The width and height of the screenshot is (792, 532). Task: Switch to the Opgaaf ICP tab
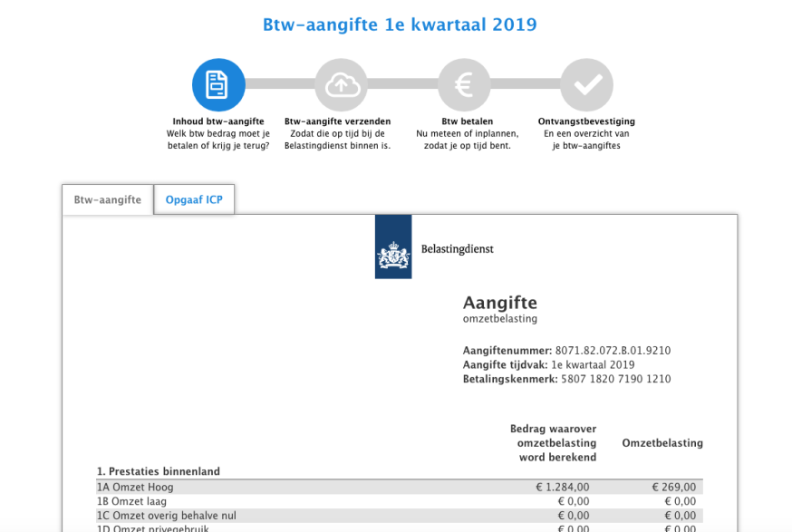194,199
